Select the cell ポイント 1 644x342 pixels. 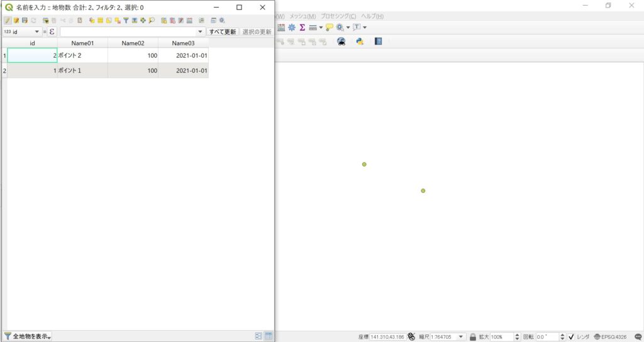tap(82, 70)
